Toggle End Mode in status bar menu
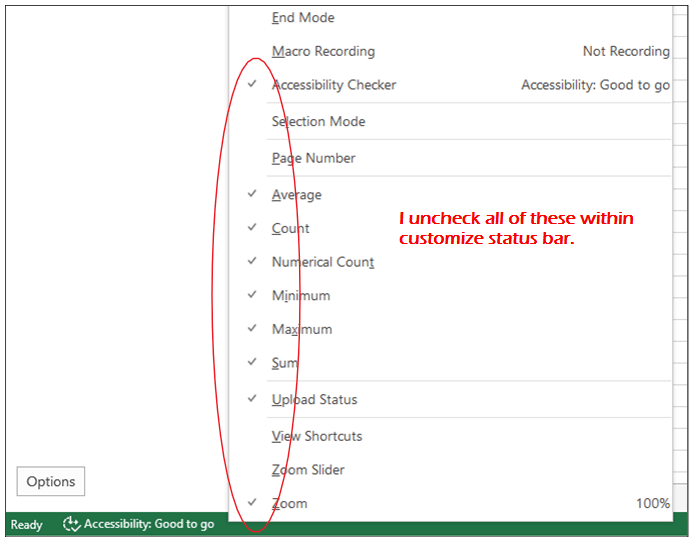Screen dimensions: 693x542 point(451,18)
